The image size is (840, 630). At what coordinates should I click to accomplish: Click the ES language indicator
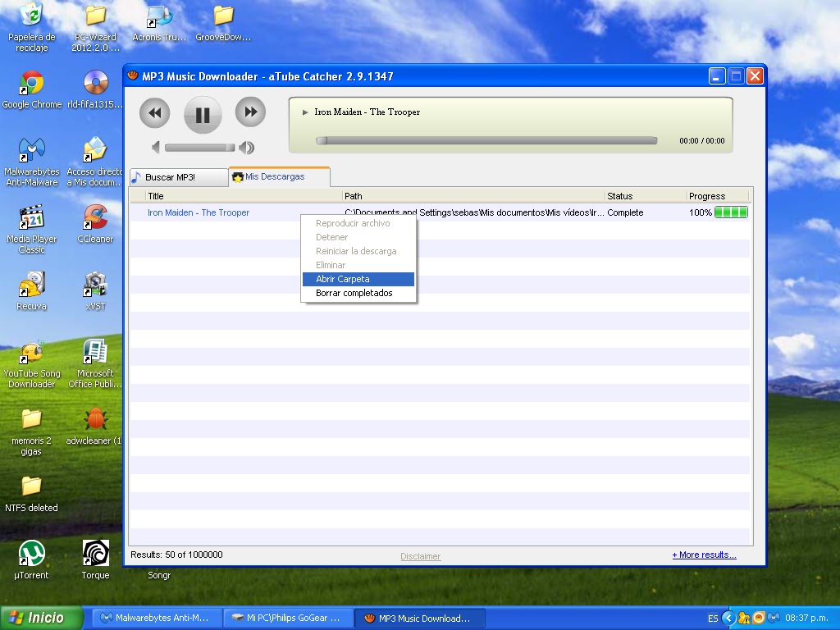pos(713,619)
